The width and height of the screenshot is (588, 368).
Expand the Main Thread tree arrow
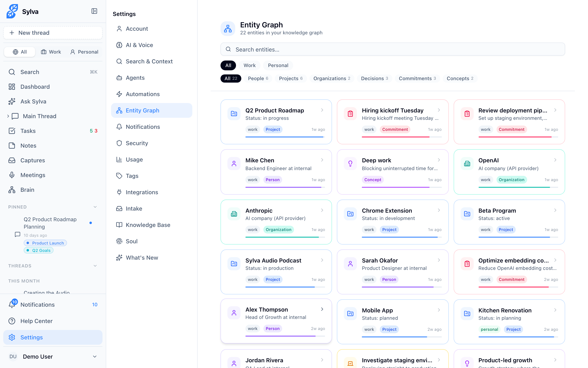(8, 116)
